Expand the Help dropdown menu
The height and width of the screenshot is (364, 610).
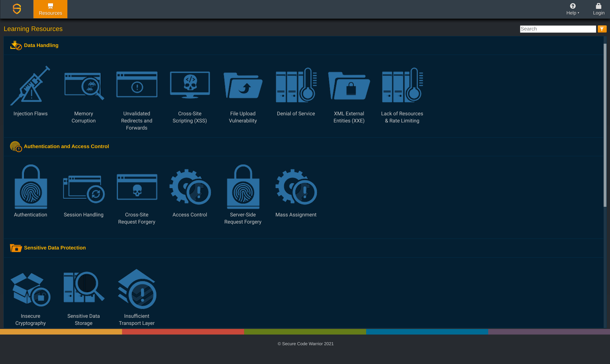[x=572, y=9]
